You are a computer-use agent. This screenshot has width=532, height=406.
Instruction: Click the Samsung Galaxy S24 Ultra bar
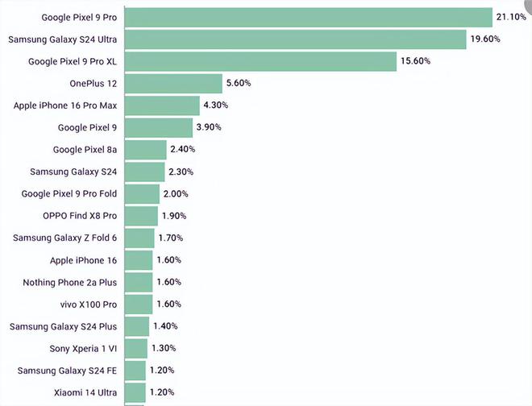[296, 39]
